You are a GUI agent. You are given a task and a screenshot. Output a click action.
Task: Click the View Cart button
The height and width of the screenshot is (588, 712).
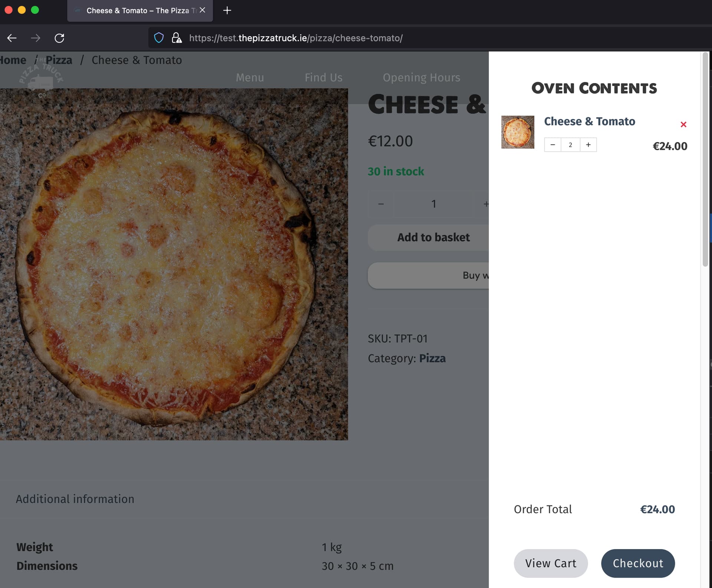click(x=551, y=563)
